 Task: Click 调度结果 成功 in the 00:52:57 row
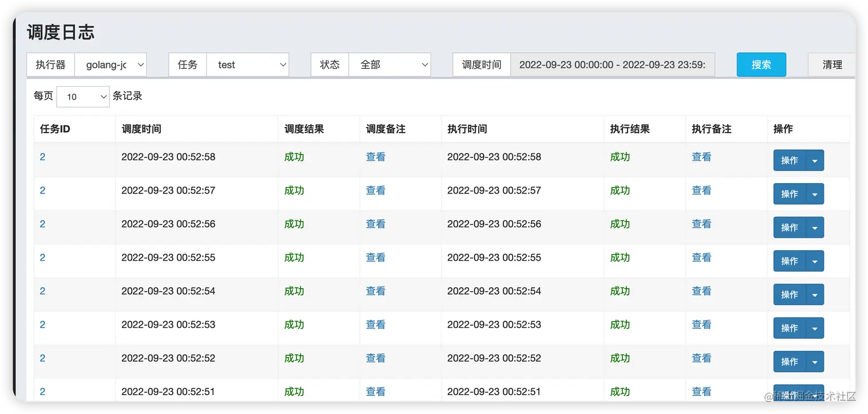pyautogui.click(x=294, y=191)
